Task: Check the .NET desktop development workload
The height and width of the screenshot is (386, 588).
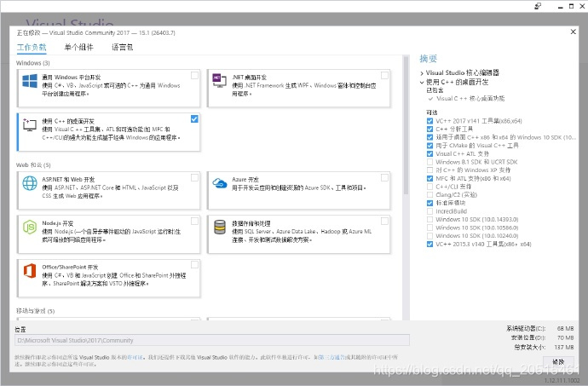Action: pyautogui.click(x=384, y=75)
